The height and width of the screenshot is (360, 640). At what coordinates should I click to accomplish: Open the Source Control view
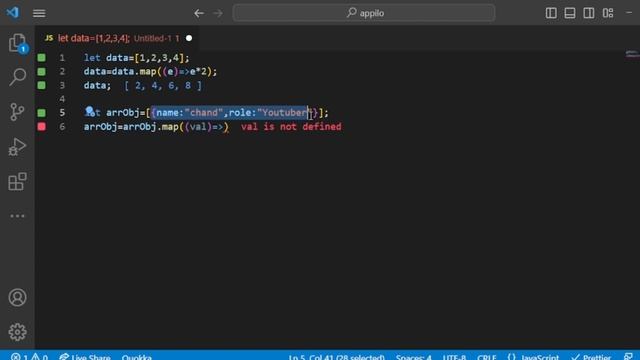17,111
